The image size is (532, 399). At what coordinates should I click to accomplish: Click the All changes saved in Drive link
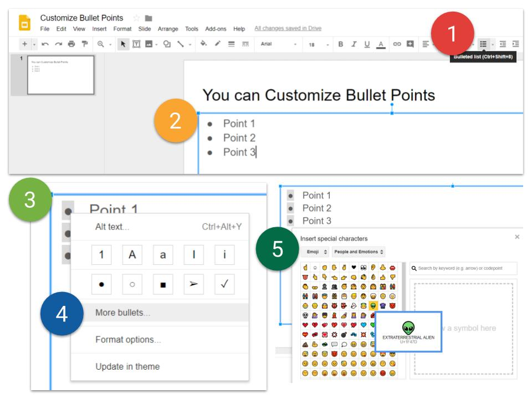[x=288, y=28]
